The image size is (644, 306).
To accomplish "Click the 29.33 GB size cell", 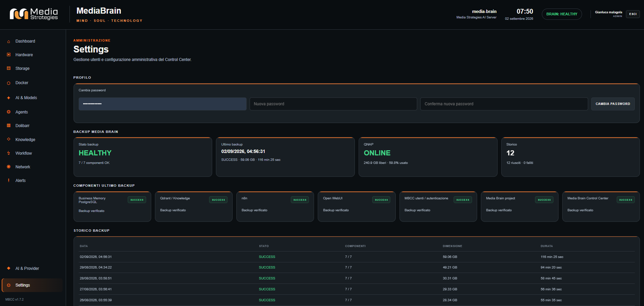I will tap(450, 289).
